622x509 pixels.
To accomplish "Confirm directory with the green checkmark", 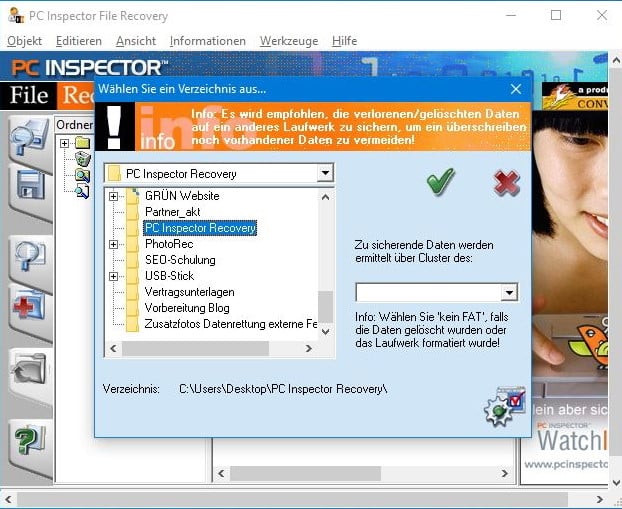I will pos(440,181).
